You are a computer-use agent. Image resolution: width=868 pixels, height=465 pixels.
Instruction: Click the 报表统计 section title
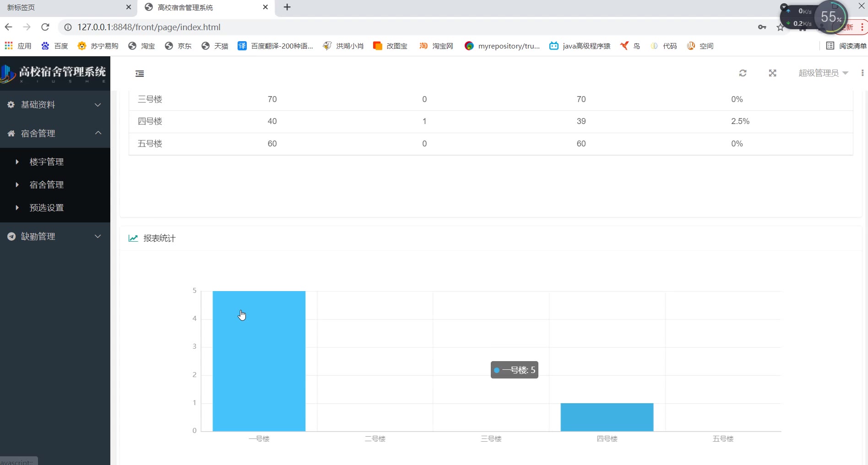point(159,238)
